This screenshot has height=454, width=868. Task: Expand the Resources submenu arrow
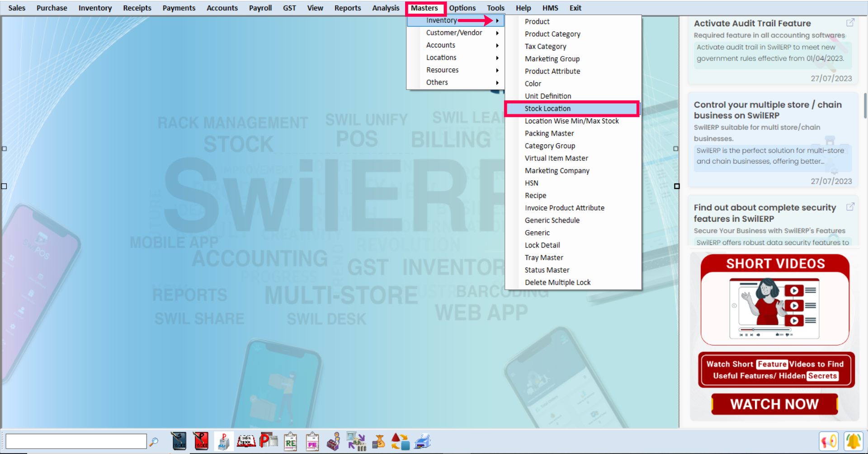tap(497, 70)
